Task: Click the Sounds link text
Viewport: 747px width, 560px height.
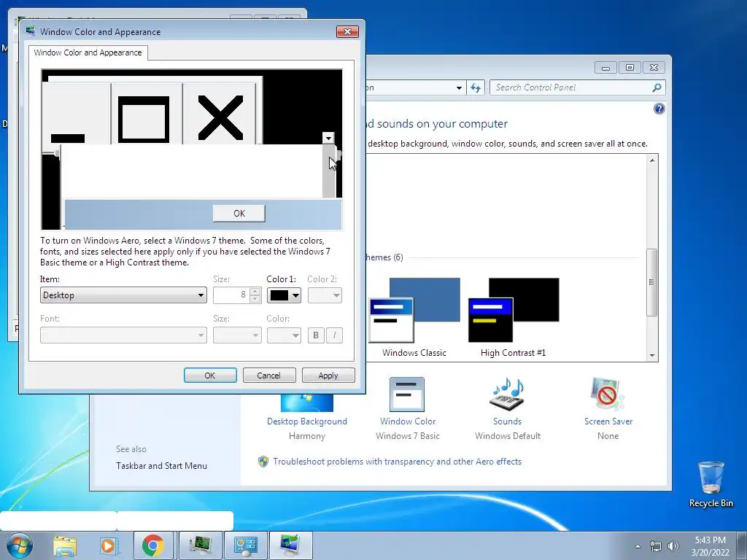Action: (x=508, y=421)
